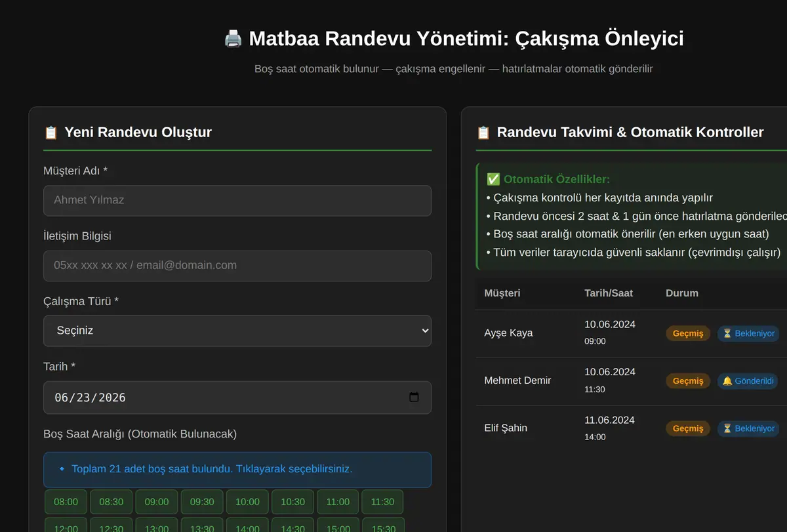Click the printer icon in page title

point(233,39)
